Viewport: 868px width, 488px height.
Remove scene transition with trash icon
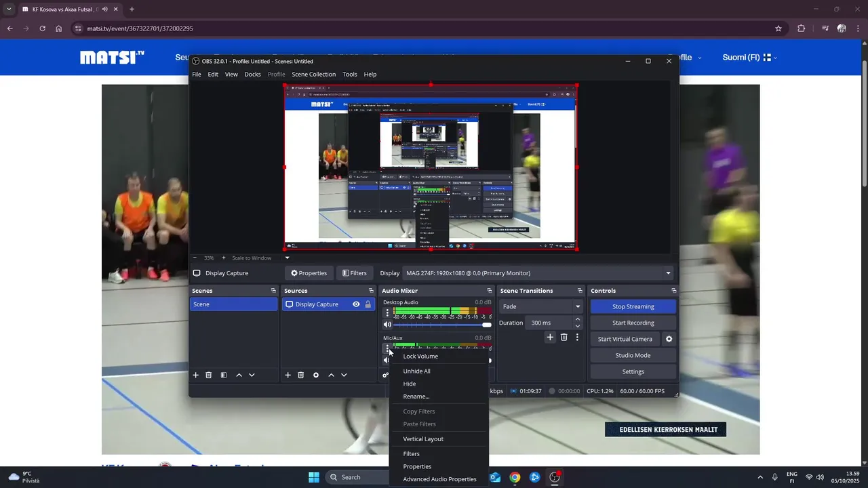pos(564,337)
